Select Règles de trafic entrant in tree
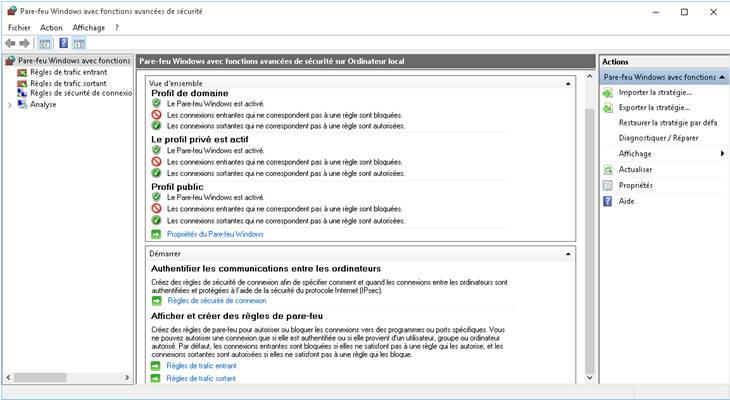The height and width of the screenshot is (400, 730). pos(68,72)
